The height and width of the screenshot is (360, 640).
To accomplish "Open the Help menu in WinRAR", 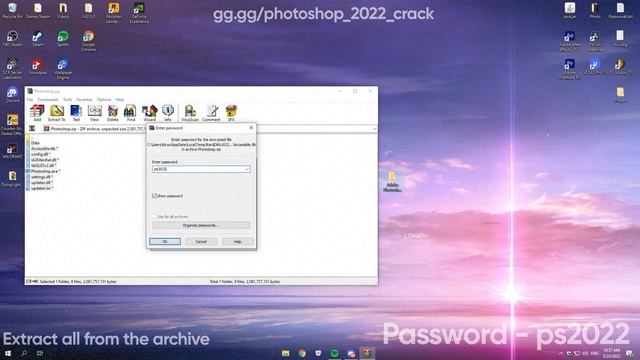I will [120, 100].
